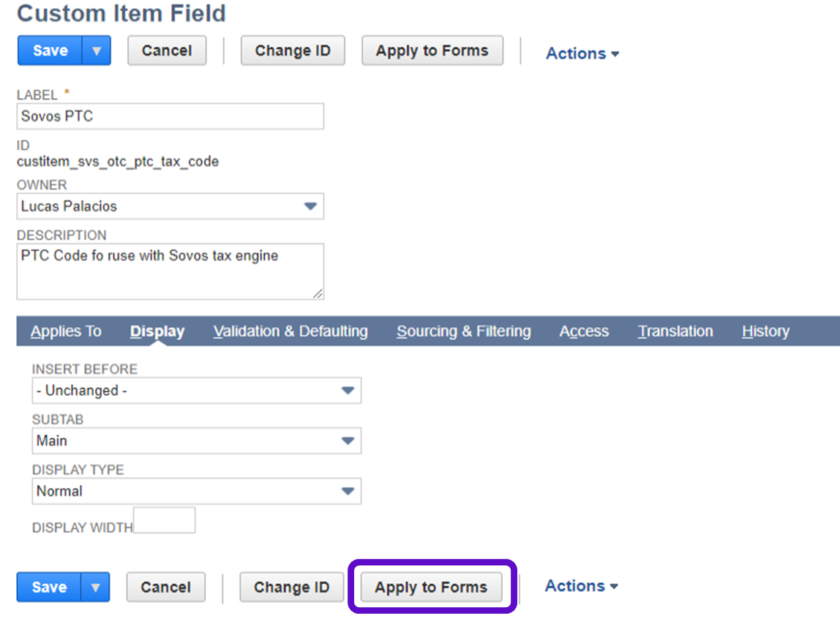The width and height of the screenshot is (840, 632).
Task: Click the Label field containing Sovos PTC
Action: (170, 116)
